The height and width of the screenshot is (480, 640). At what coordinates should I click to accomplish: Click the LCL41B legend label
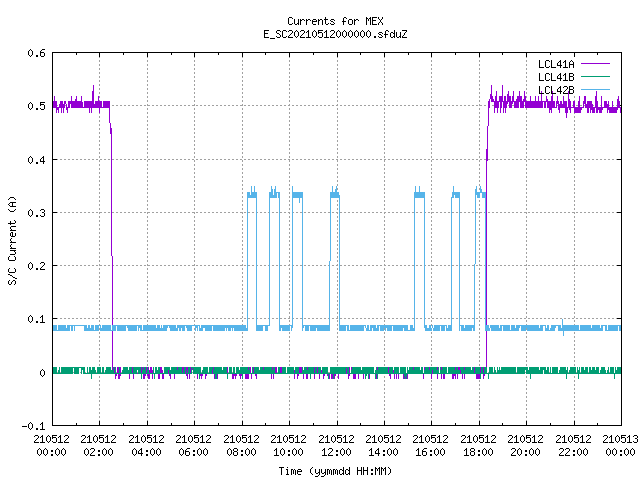556,77
